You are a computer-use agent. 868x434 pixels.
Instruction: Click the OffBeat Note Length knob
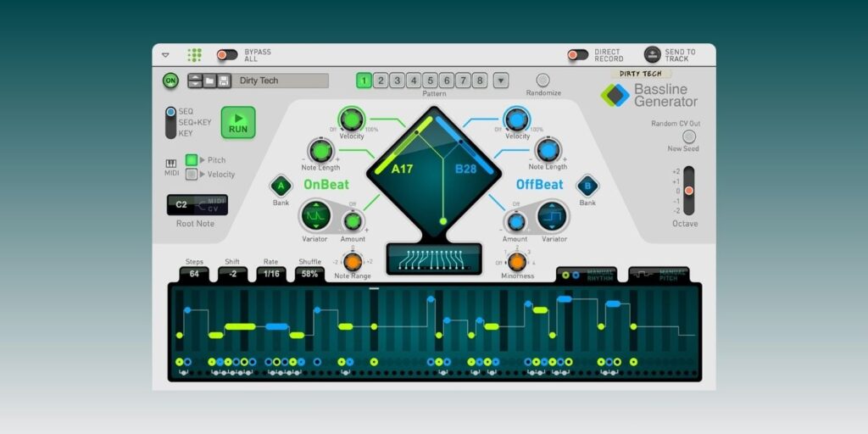tap(548, 150)
